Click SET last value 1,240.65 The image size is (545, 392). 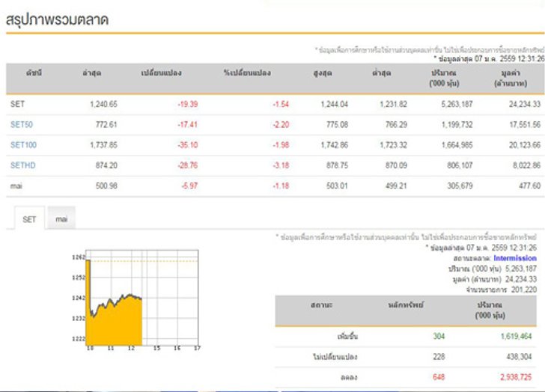pyautogui.click(x=103, y=104)
